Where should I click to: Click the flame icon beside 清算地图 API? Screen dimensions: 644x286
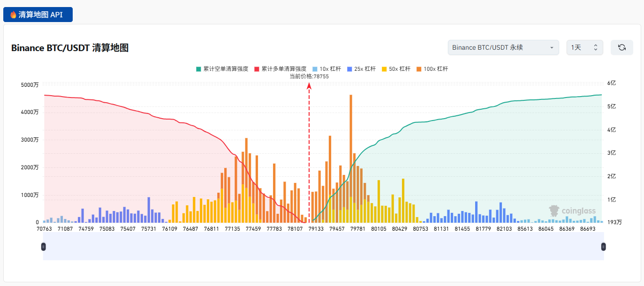point(13,15)
